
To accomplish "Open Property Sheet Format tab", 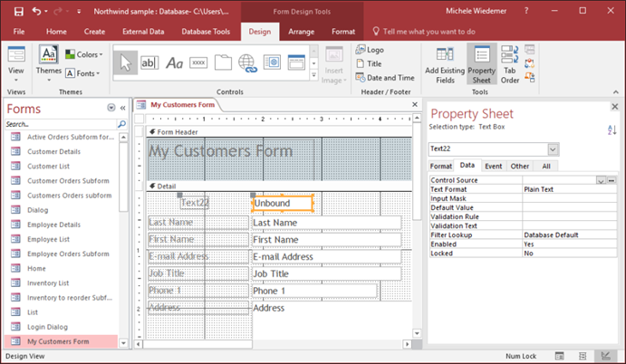I will click(441, 166).
